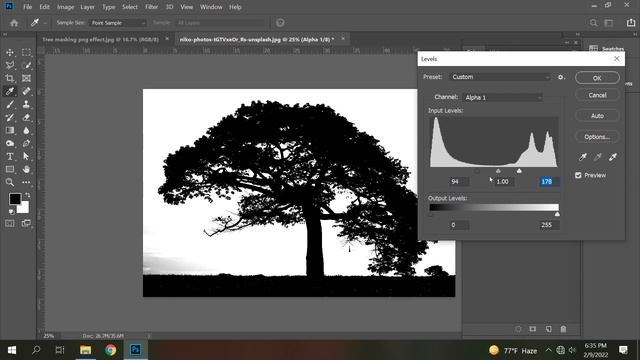Open the search icon in options bar

[593, 23]
